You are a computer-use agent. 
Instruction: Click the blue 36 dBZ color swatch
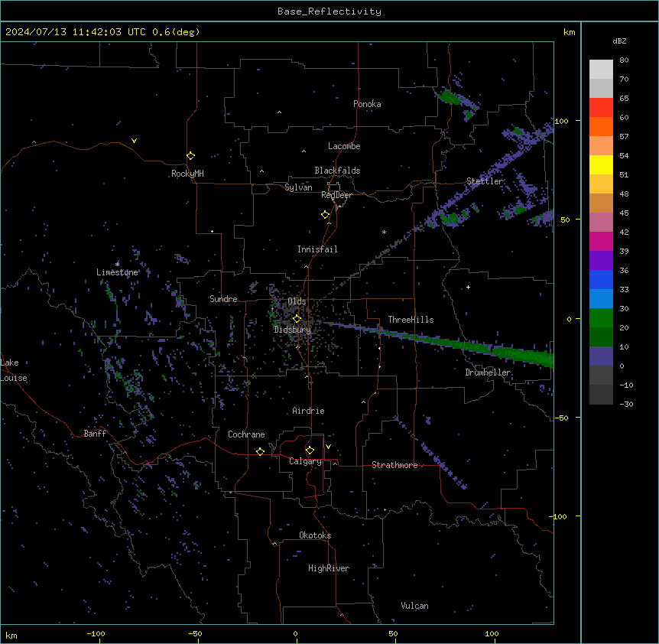pos(601,279)
